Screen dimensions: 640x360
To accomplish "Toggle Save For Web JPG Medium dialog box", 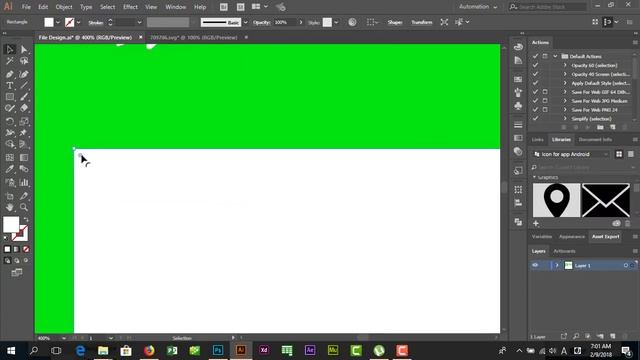I will pyautogui.click(x=545, y=101).
